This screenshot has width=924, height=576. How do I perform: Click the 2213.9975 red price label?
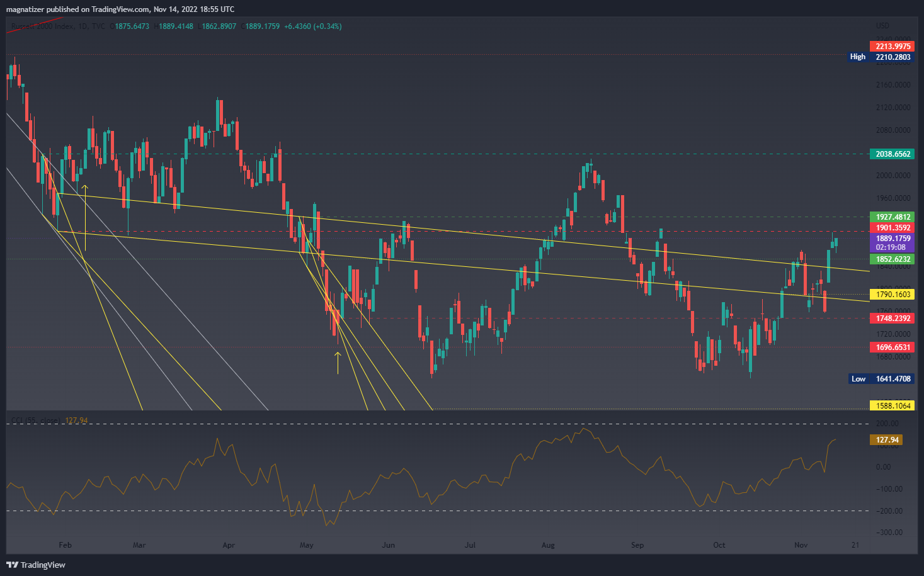click(893, 47)
